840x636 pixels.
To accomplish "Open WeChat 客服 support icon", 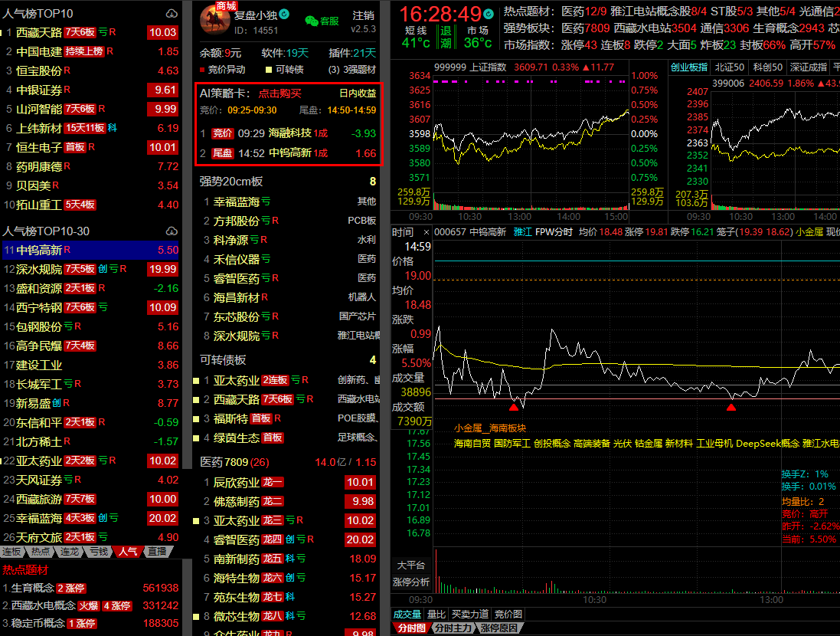I will 311,21.
